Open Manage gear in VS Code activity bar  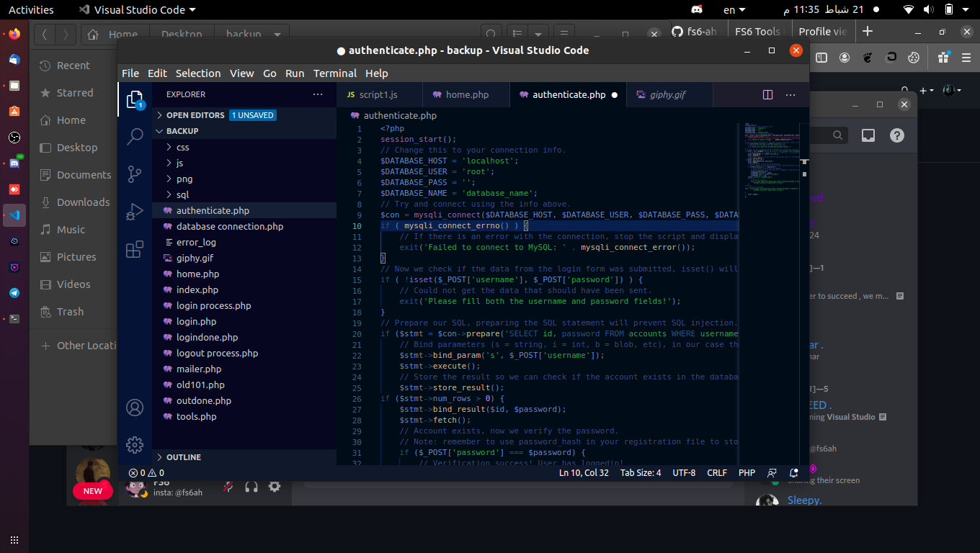(135, 445)
